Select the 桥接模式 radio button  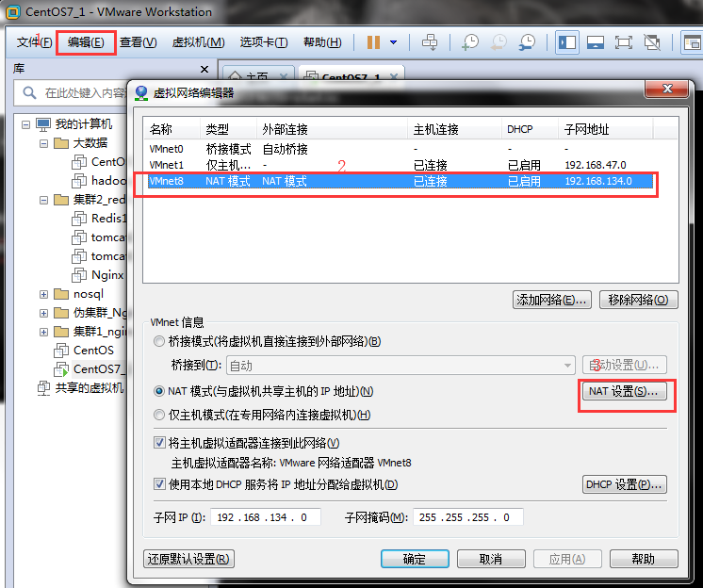point(158,341)
